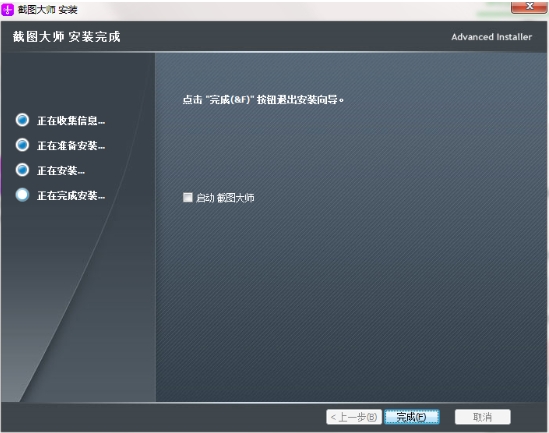Screen dimensions: 549x433
Task: Close the installer window with X button
Action: [529, 7]
